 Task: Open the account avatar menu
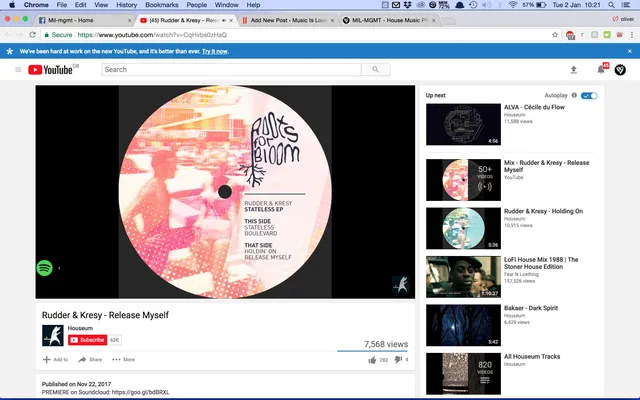click(x=620, y=70)
